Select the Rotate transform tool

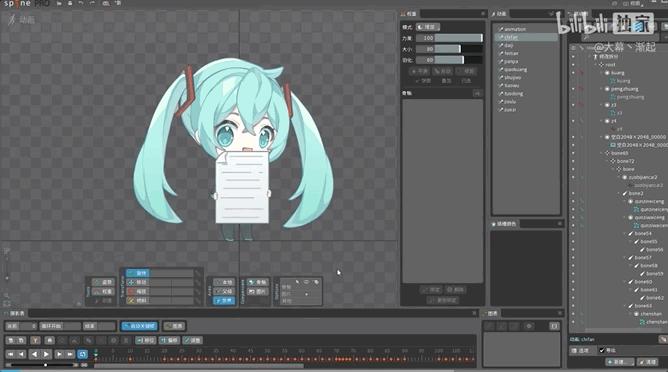pos(138,273)
